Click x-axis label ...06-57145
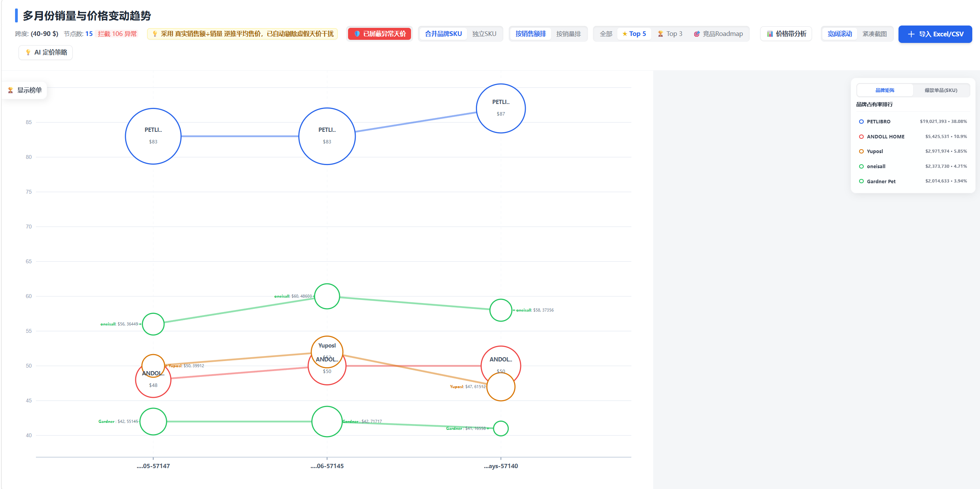 click(327, 466)
